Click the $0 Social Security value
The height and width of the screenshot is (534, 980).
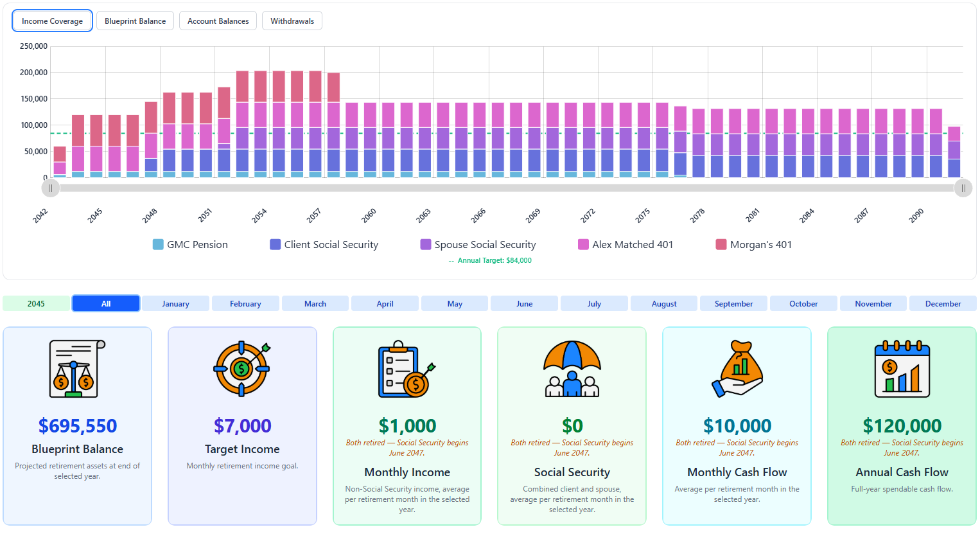tap(572, 425)
